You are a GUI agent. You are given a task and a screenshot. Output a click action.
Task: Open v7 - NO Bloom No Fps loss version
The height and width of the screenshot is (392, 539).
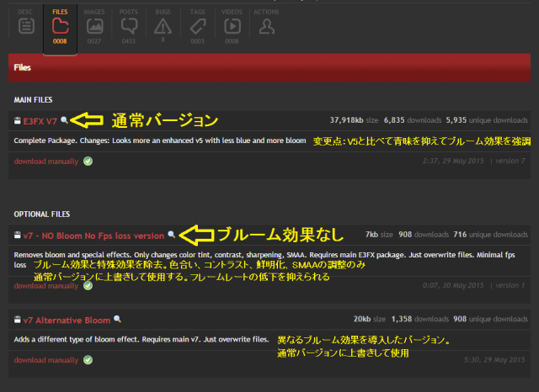coord(93,236)
